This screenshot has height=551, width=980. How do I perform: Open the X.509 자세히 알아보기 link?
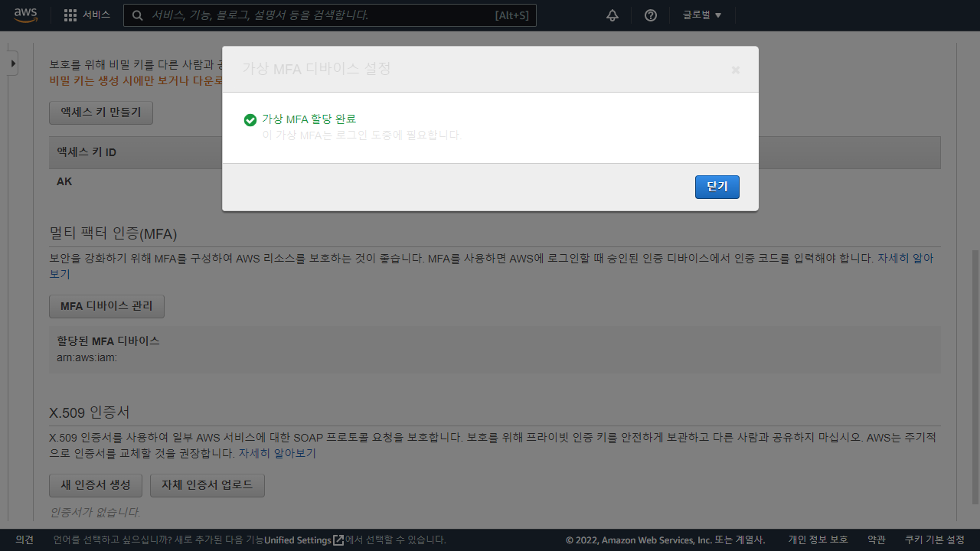[277, 453]
